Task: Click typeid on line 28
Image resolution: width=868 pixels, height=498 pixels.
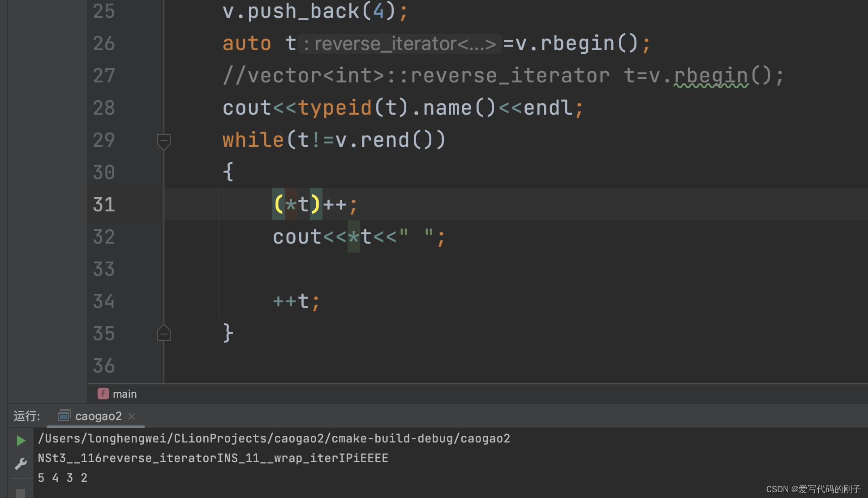Action: tap(335, 108)
